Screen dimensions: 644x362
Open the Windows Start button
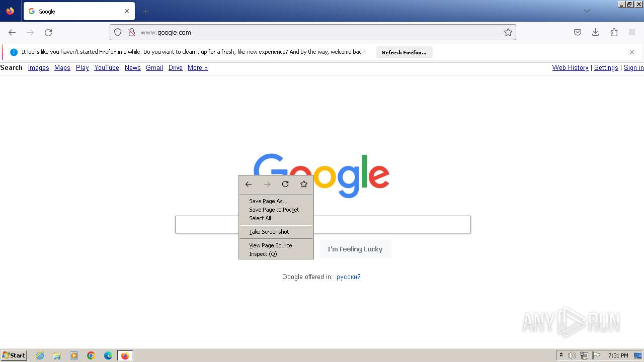click(14, 355)
